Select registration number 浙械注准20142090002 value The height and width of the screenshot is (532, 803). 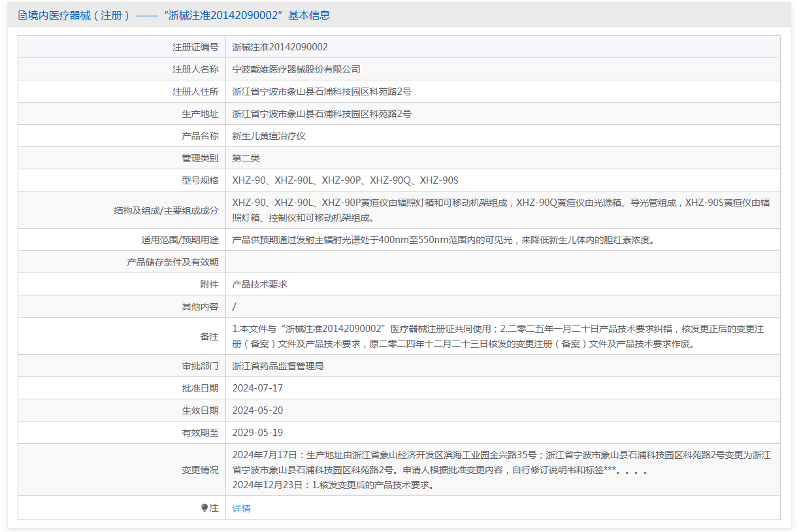point(280,47)
